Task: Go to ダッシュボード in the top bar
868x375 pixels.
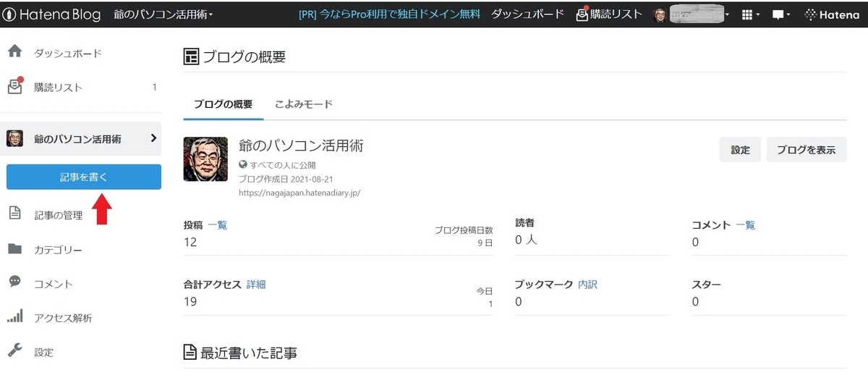Action: tap(527, 14)
